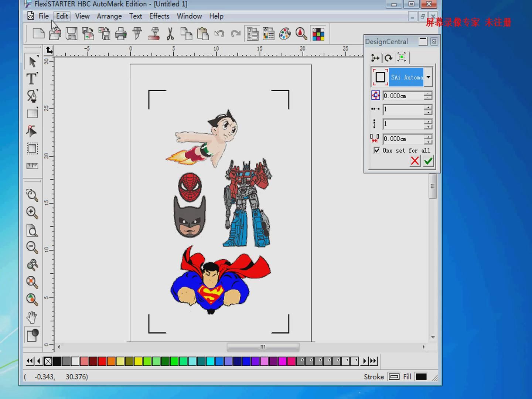Click the Fill and stroke swap tool icon
The image size is (532, 399).
coord(32,335)
